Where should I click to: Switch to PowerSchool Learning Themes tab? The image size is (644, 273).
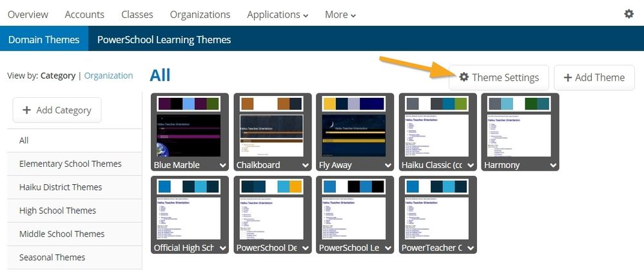pyautogui.click(x=164, y=39)
